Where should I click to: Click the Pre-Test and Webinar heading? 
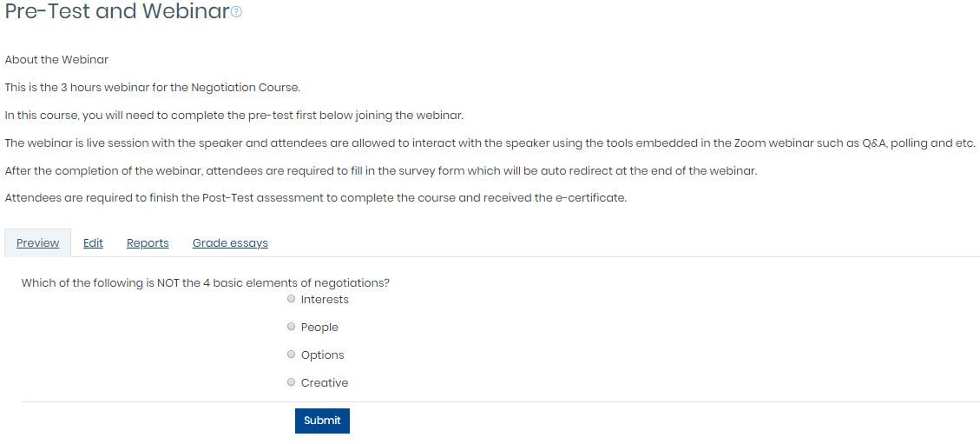(x=117, y=11)
